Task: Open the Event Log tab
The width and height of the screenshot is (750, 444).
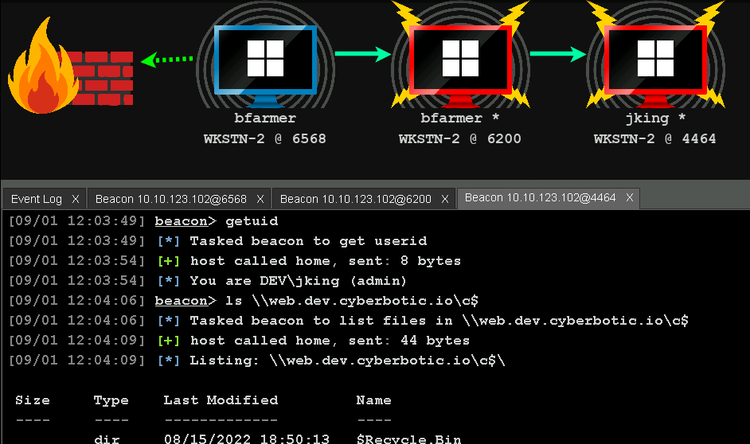Action: [36, 199]
